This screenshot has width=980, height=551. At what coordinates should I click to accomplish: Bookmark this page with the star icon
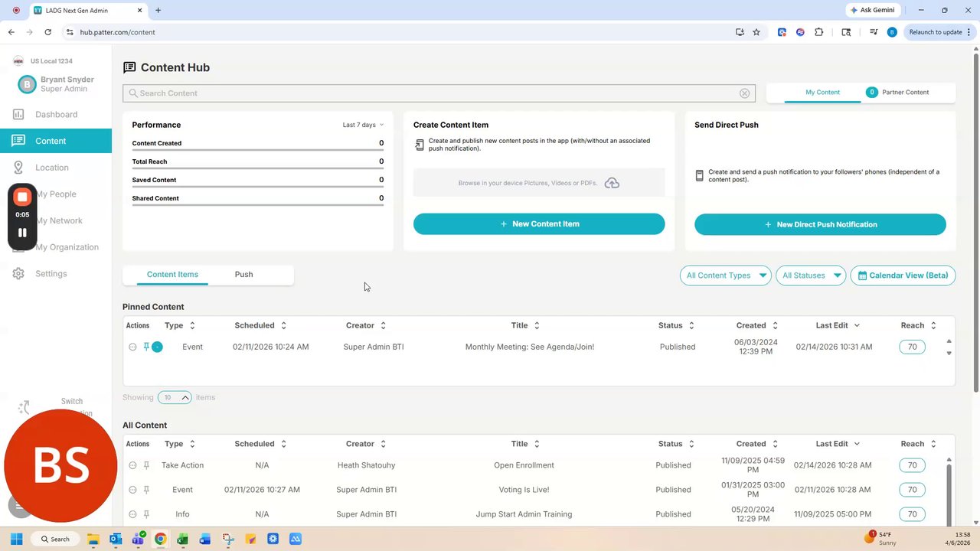pyautogui.click(x=756, y=32)
